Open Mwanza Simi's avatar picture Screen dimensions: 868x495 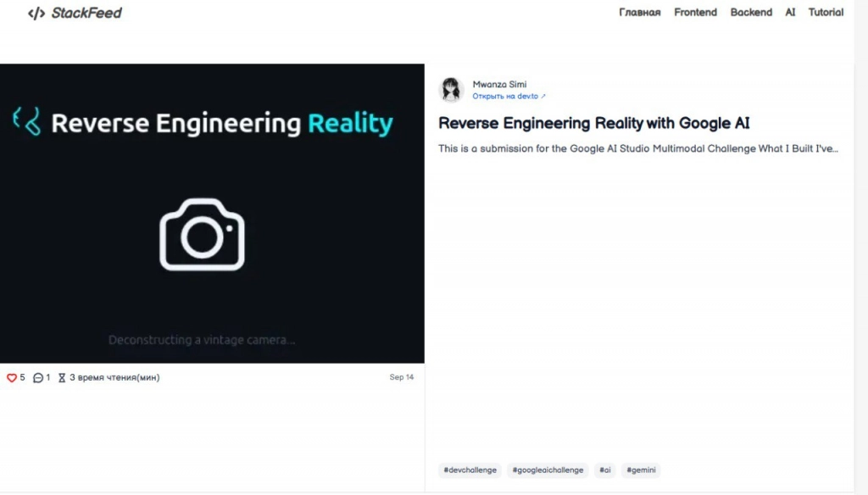pos(451,90)
